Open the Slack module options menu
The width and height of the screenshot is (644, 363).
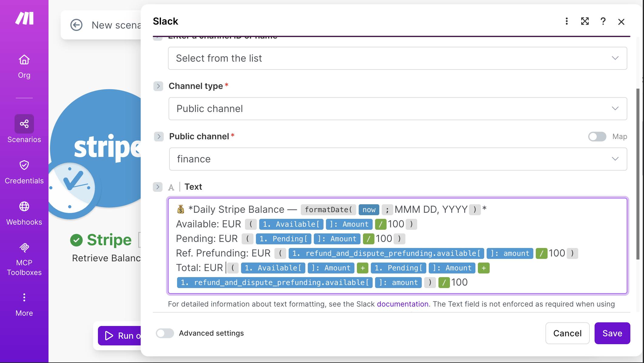(566, 21)
